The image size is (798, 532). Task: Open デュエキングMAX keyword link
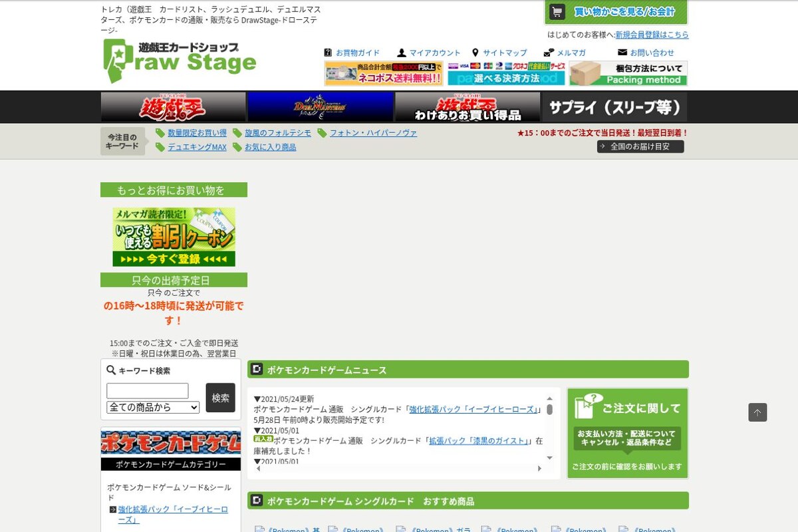pyautogui.click(x=197, y=147)
